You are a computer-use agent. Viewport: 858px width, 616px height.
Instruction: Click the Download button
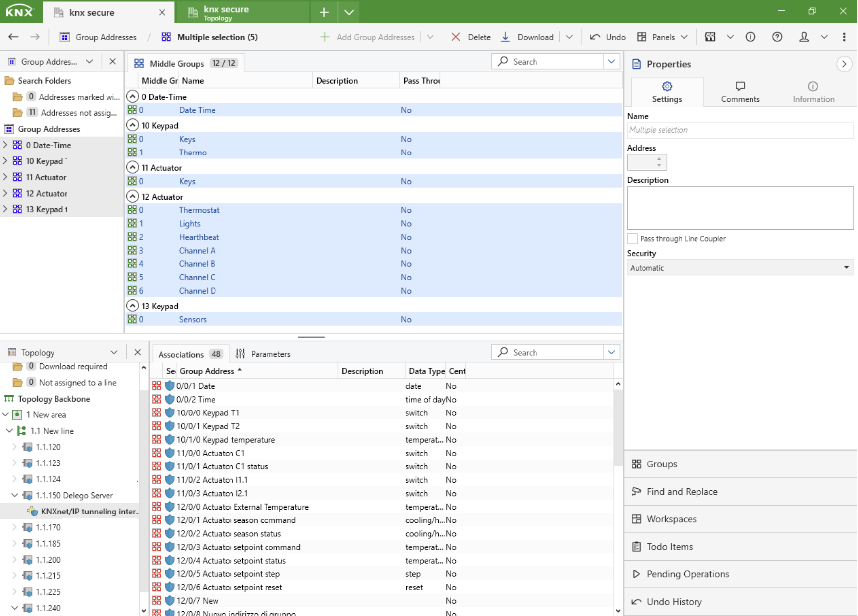(528, 37)
